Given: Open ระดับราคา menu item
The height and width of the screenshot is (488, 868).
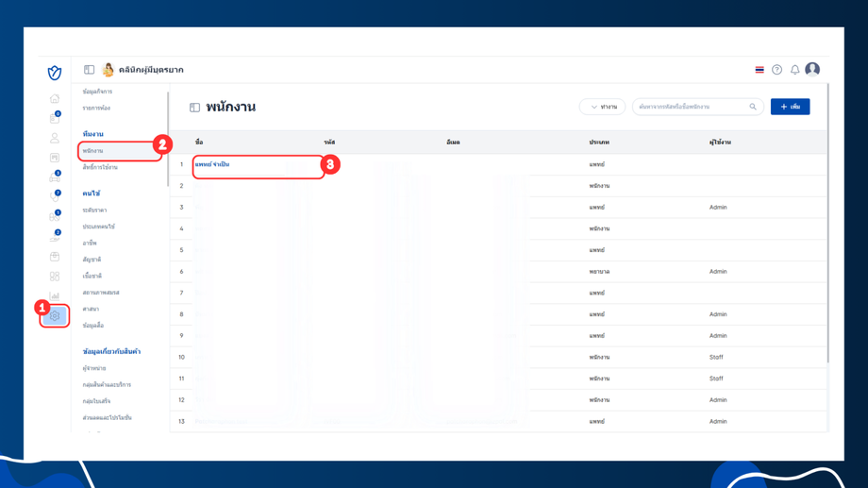Looking at the screenshot, I should [x=94, y=210].
